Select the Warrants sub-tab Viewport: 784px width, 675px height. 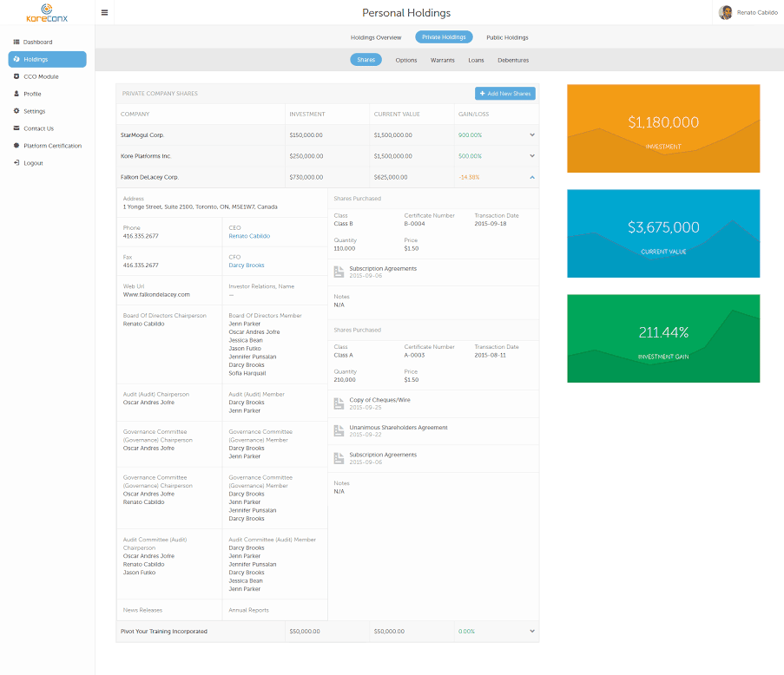click(442, 60)
